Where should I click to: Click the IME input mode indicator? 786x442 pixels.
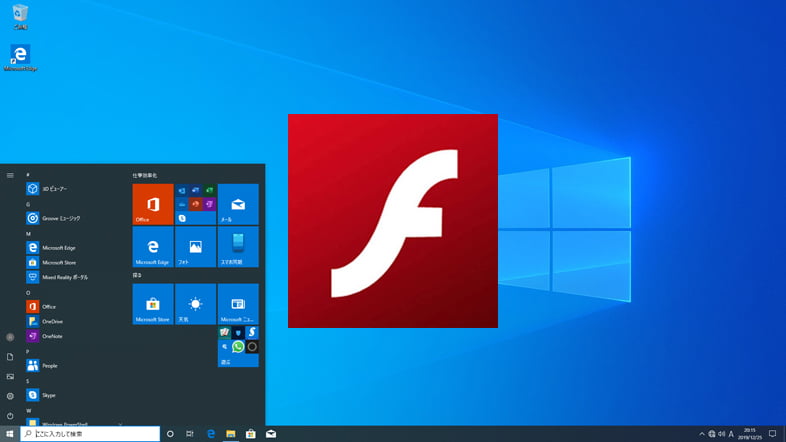tap(731, 434)
